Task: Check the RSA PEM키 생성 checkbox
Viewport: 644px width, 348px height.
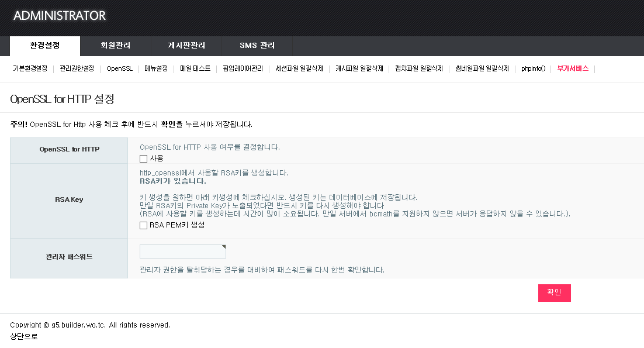Action: pos(143,225)
